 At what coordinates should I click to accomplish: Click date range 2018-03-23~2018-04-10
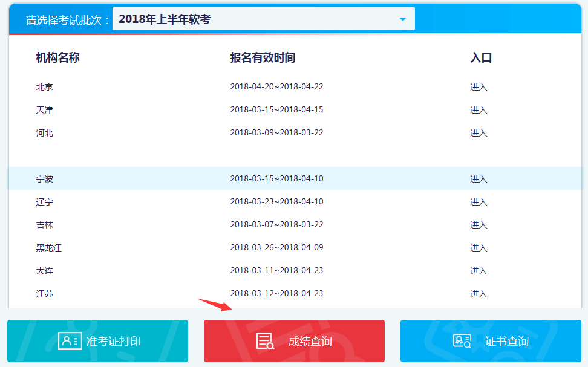tap(276, 202)
